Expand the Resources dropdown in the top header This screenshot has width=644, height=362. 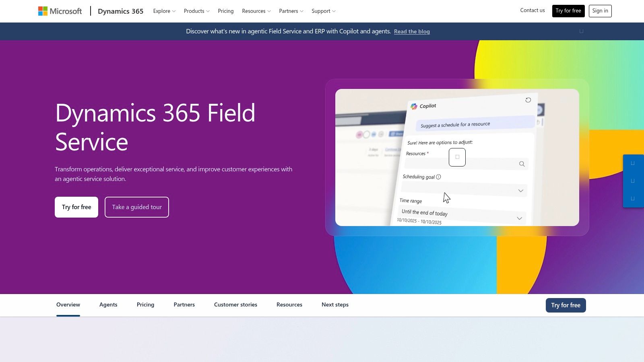point(256,11)
